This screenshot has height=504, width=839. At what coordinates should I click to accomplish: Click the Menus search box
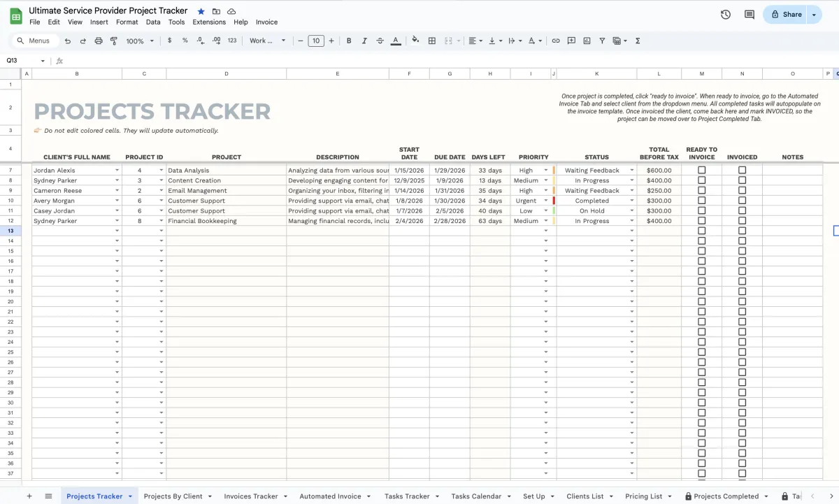click(33, 41)
